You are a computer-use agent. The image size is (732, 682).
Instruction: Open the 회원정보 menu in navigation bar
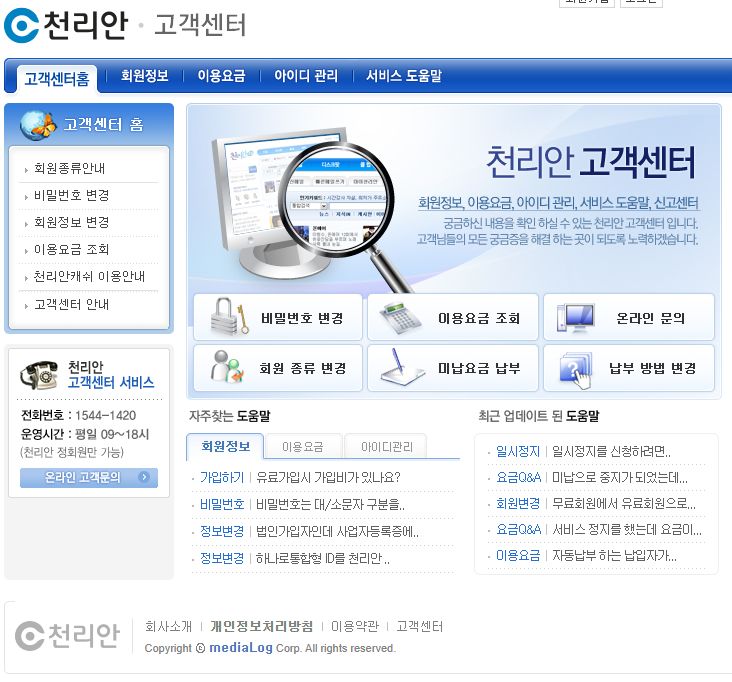(145, 76)
